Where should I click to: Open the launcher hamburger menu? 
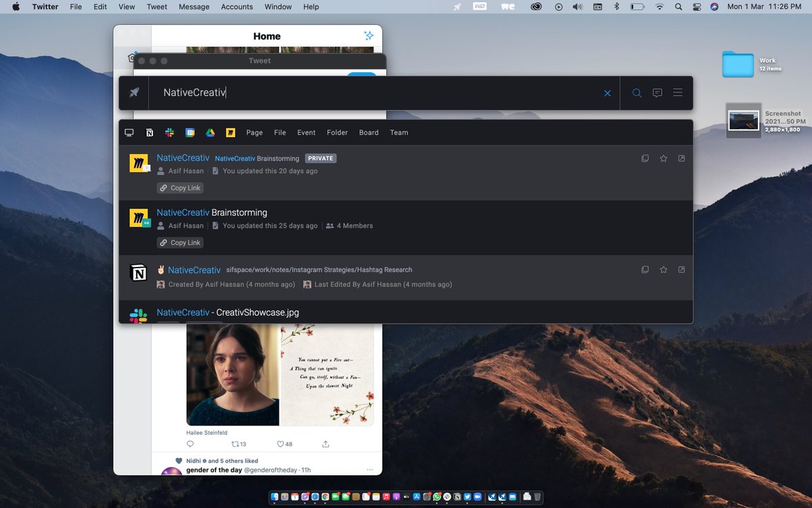tap(677, 93)
